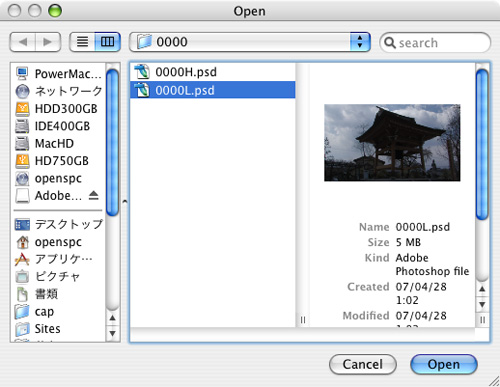Select the Adobe disk image volume
500x387 pixels.
coord(49,196)
